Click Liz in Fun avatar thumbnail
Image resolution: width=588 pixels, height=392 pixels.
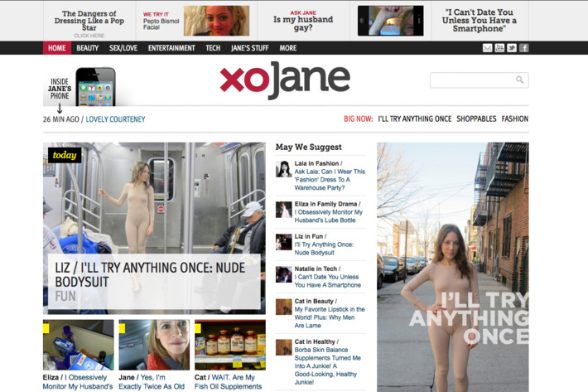coord(284,242)
